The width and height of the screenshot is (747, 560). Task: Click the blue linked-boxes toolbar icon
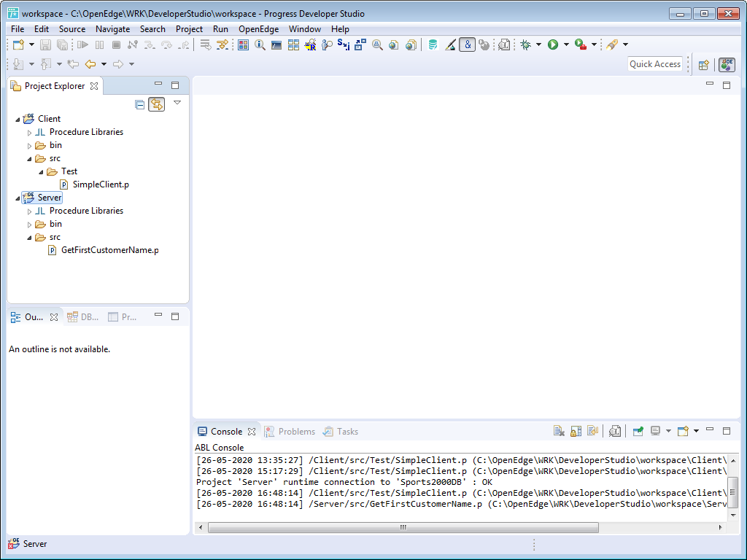[360, 44]
